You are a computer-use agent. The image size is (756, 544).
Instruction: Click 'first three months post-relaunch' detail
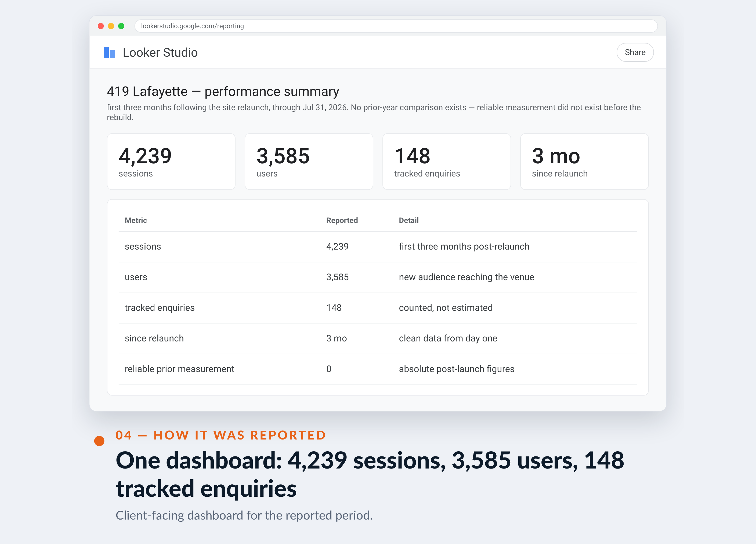464,246
